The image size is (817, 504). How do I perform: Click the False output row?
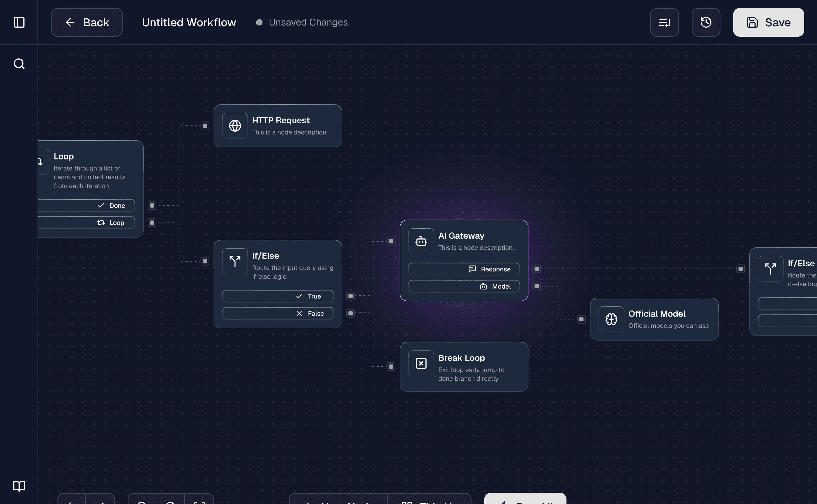point(277,313)
